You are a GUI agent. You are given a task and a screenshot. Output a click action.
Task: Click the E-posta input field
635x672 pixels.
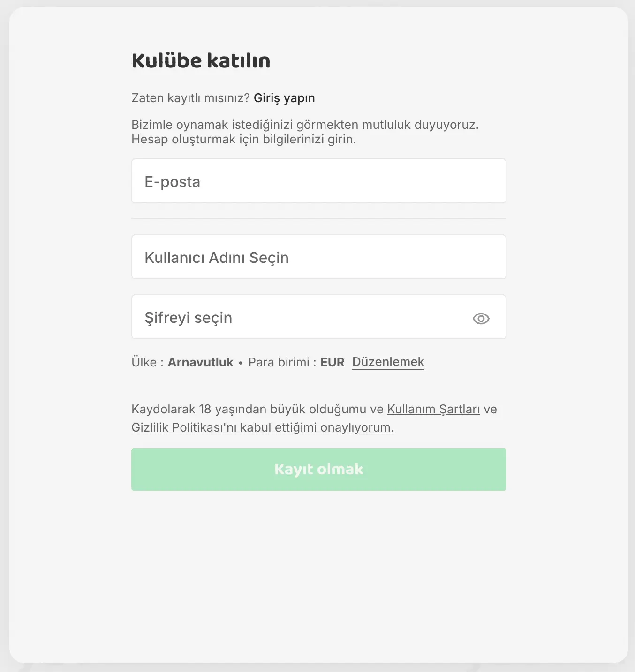click(318, 181)
